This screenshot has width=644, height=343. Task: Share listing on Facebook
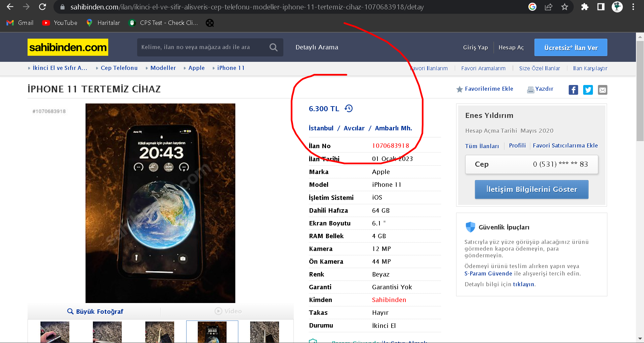pos(573,90)
